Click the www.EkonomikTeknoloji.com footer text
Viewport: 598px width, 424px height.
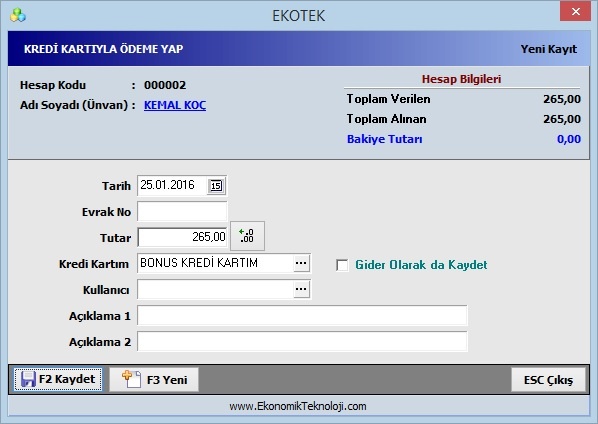coord(298,406)
